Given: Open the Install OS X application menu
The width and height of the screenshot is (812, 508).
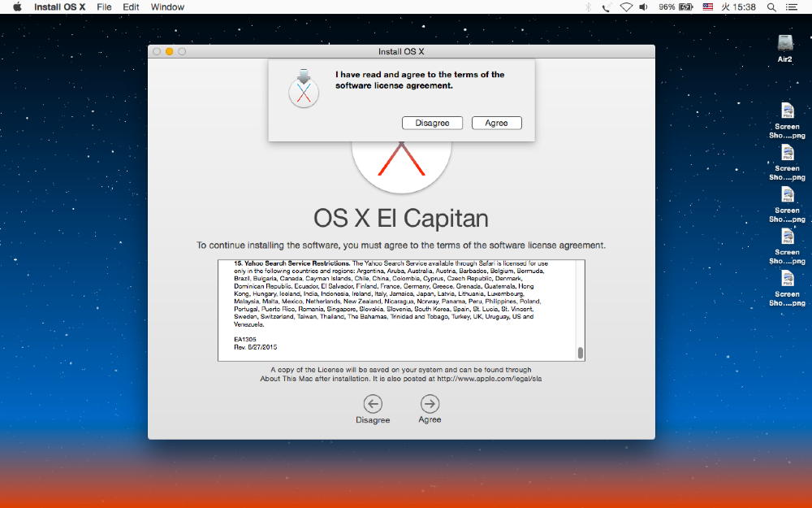Looking at the screenshot, I should [59, 7].
